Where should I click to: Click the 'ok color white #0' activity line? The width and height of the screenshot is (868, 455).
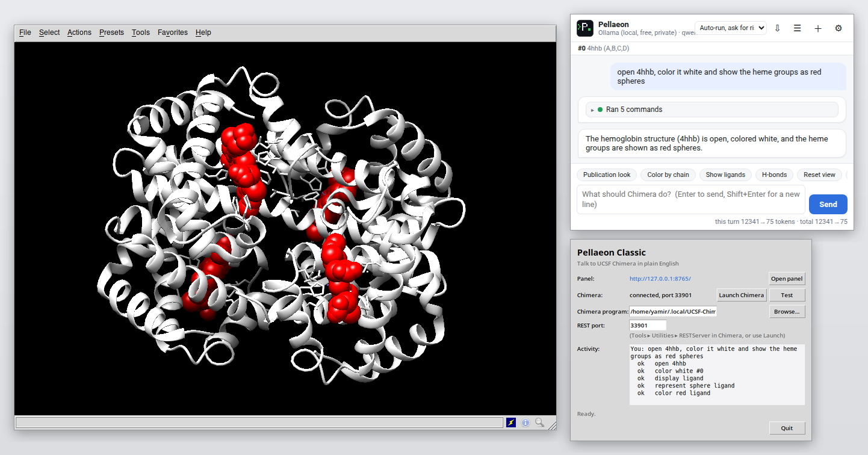(x=671, y=371)
